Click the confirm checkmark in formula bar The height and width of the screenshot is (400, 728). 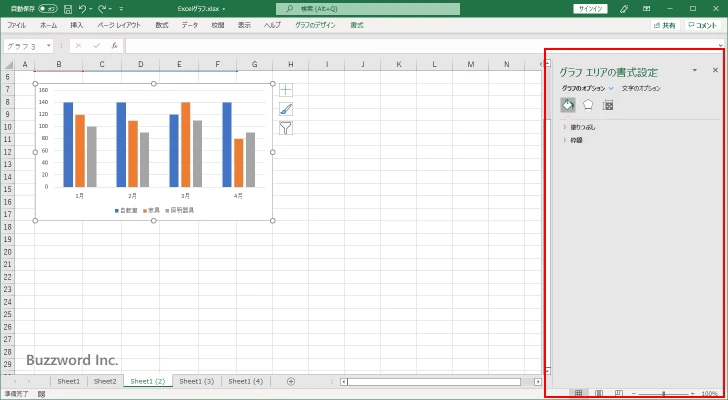[97, 45]
